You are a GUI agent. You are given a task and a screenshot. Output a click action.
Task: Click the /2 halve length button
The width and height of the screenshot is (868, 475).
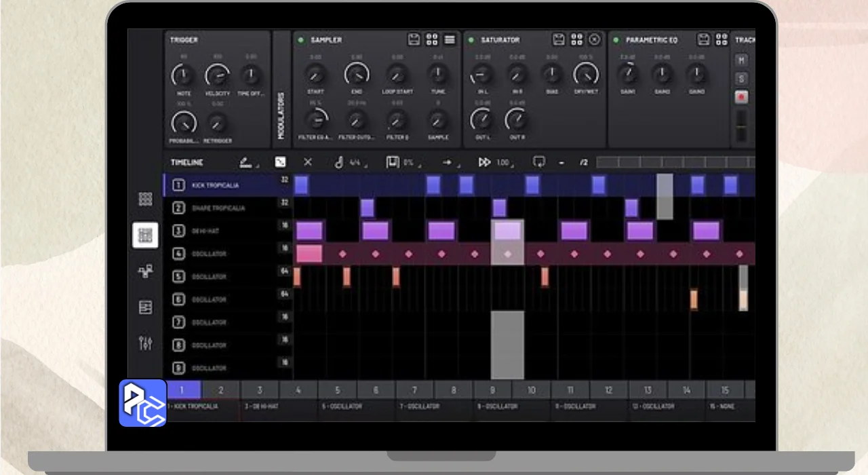pyautogui.click(x=583, y=162)
